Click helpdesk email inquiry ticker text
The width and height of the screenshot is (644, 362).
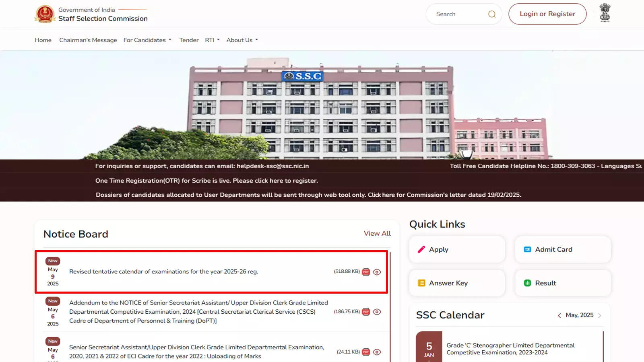coord(202,166)
